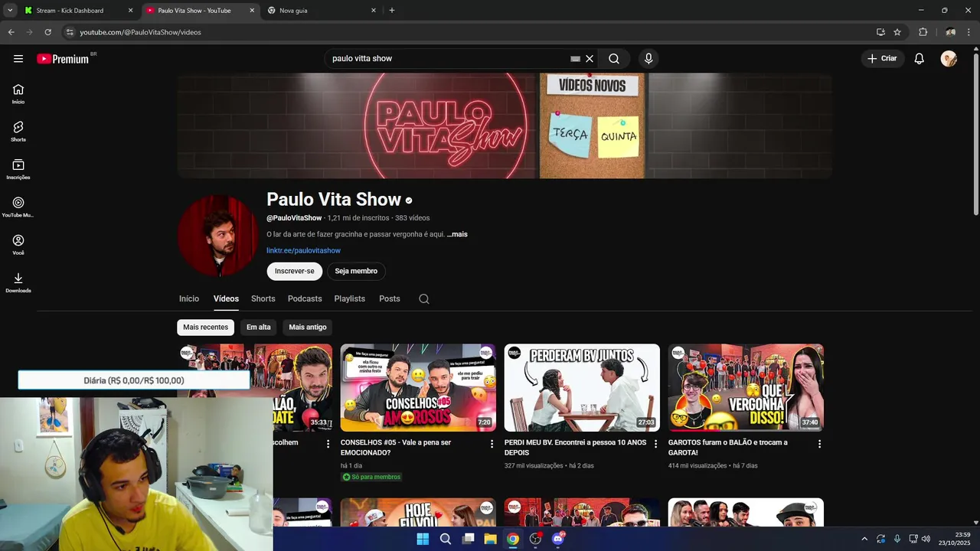Click the install app icon in address bar
980x551 pixels.
880,32
